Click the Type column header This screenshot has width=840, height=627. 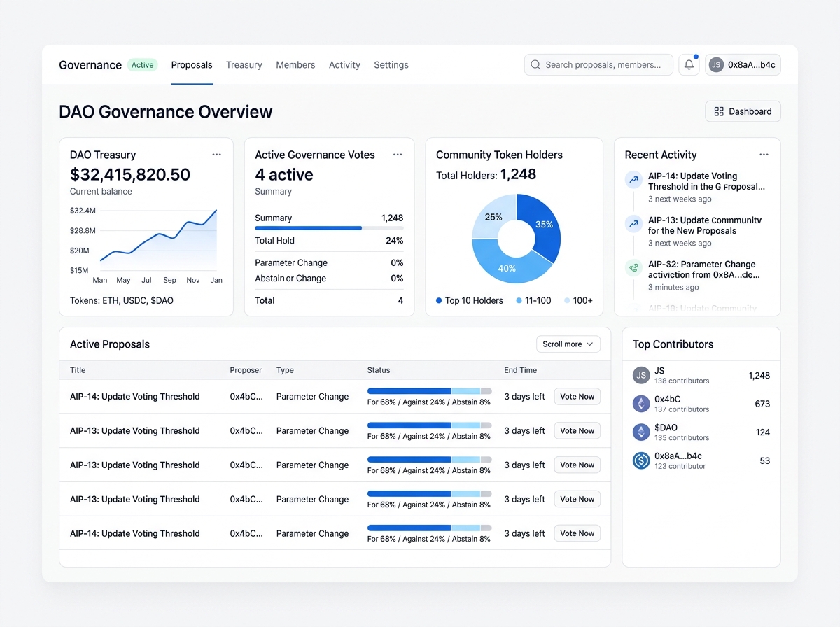(x=285, y=370)
